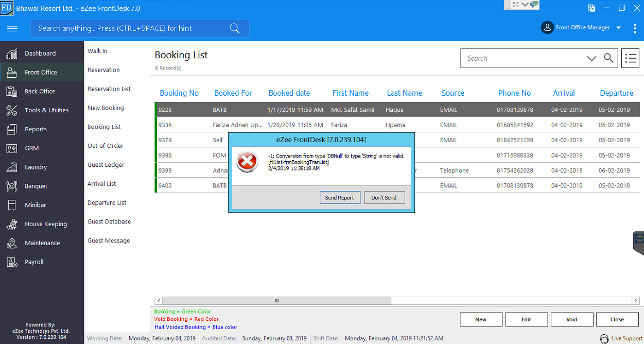Expand the Front Office Manager dropdown arrow
The width and height of the screenshot is (644, 344).
click(619, 28)
